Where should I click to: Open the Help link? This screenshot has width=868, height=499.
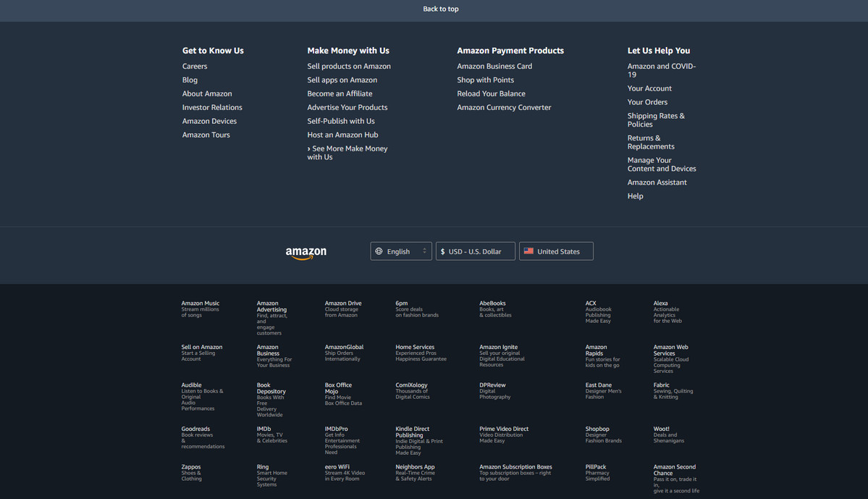coord(635,196)
